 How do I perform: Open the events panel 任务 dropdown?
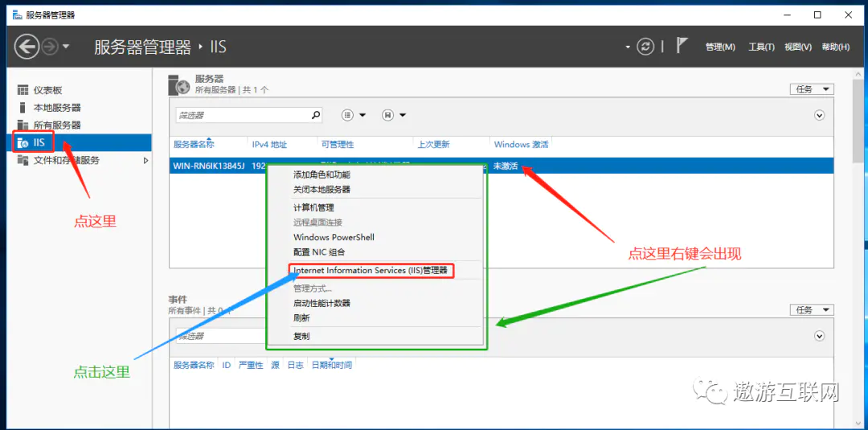click(x=812, y=310)
